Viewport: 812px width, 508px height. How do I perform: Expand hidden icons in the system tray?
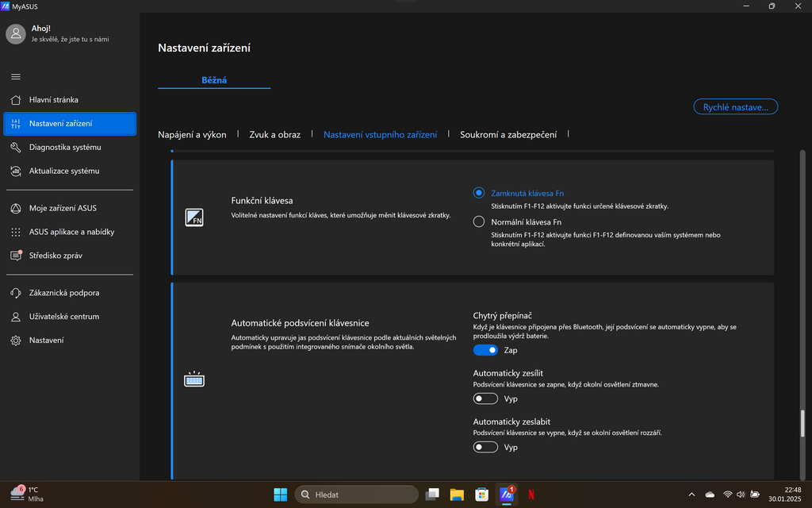pyautogui.click(x=691, y=494)
